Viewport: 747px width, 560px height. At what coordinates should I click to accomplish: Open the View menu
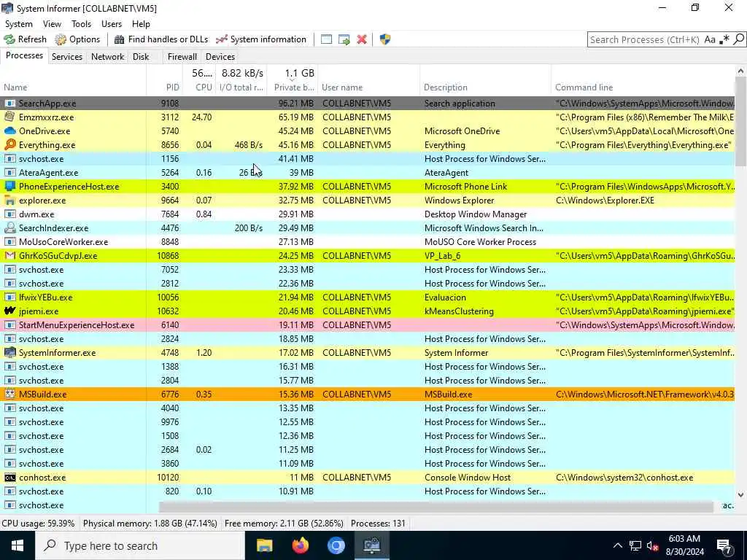52,24
